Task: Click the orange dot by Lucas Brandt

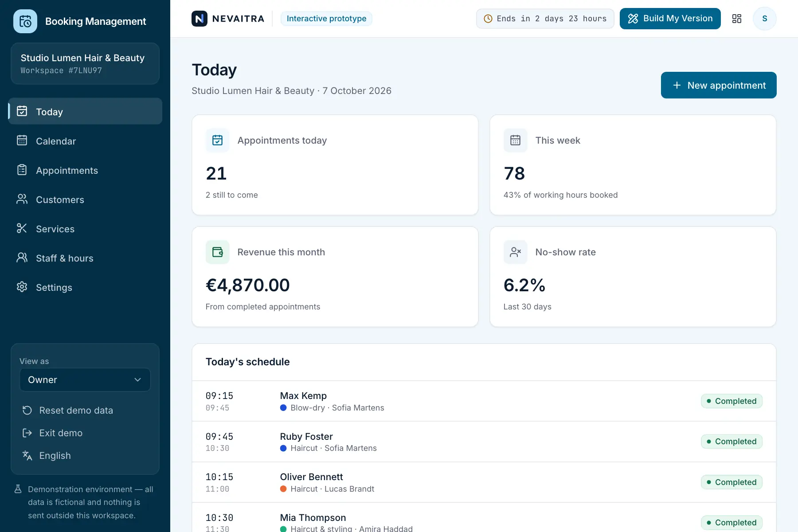Action: 283,489
